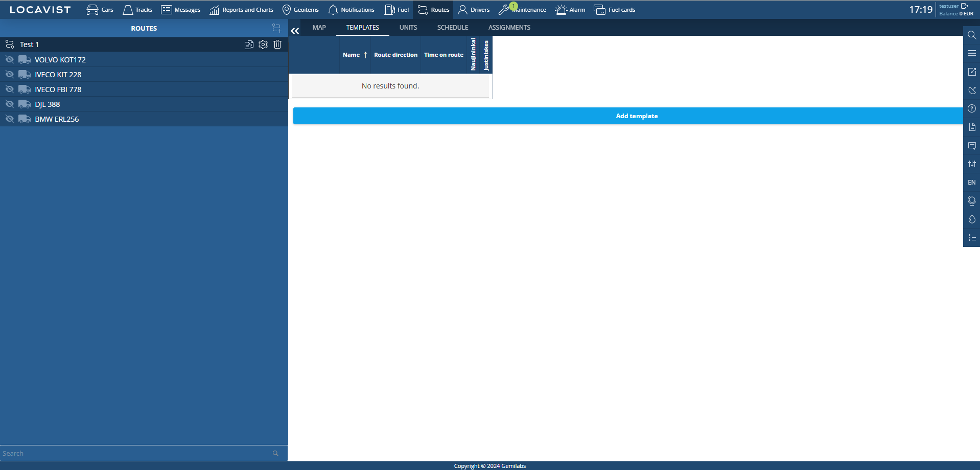Screen dimensions: 980x470
Task: Toggle visibility of BMW ERL256
Action: click(10, 119)
